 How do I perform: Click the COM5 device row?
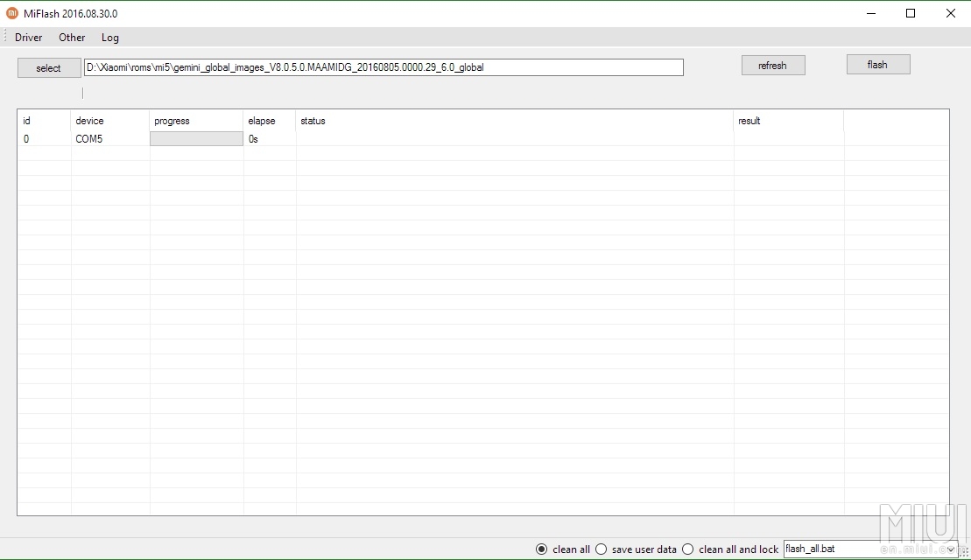point(89,139)
